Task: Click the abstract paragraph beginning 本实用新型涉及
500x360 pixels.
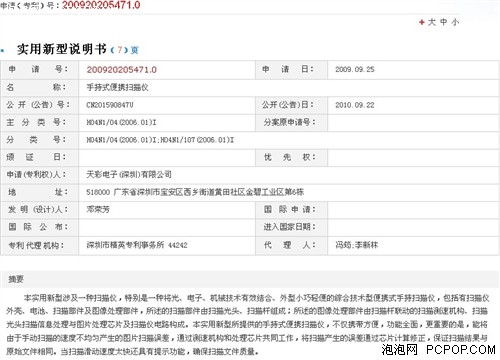Action: [247, 324]
